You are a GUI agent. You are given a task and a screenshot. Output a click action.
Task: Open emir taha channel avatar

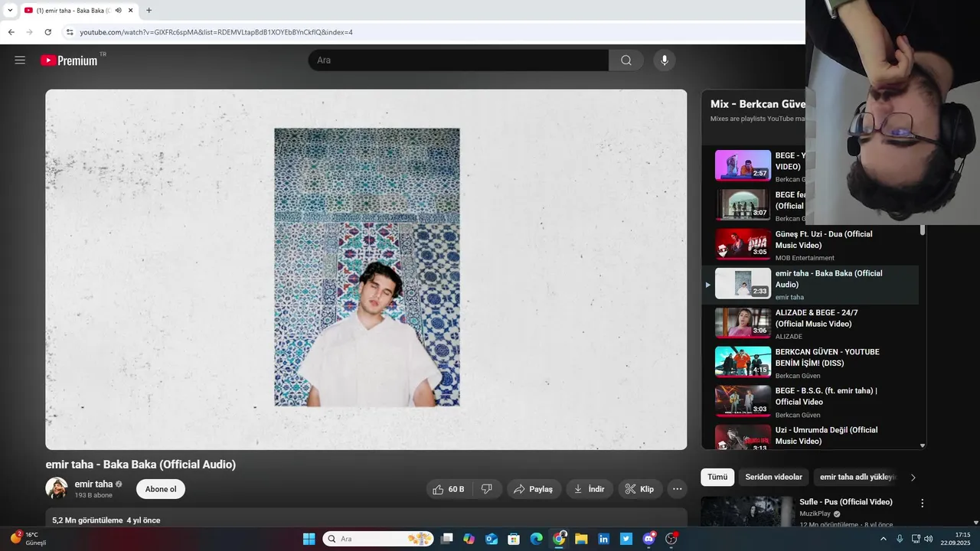tap(57, 488)
